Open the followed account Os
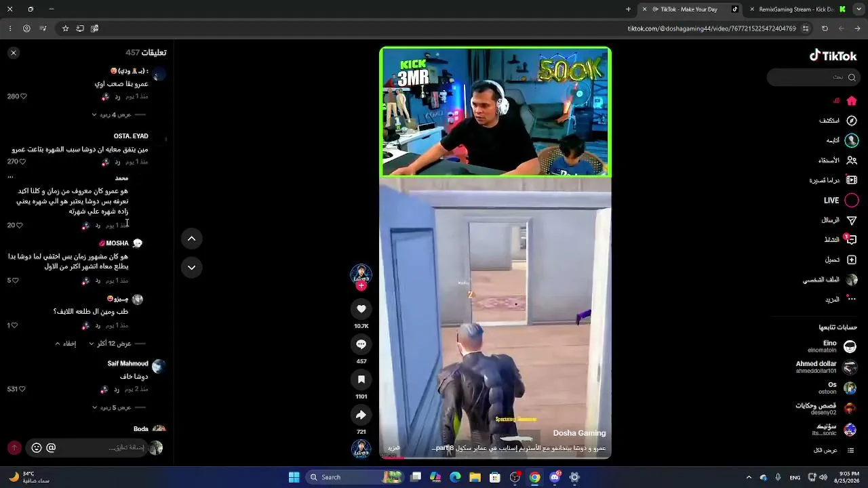868x488 pixels. 837,388
